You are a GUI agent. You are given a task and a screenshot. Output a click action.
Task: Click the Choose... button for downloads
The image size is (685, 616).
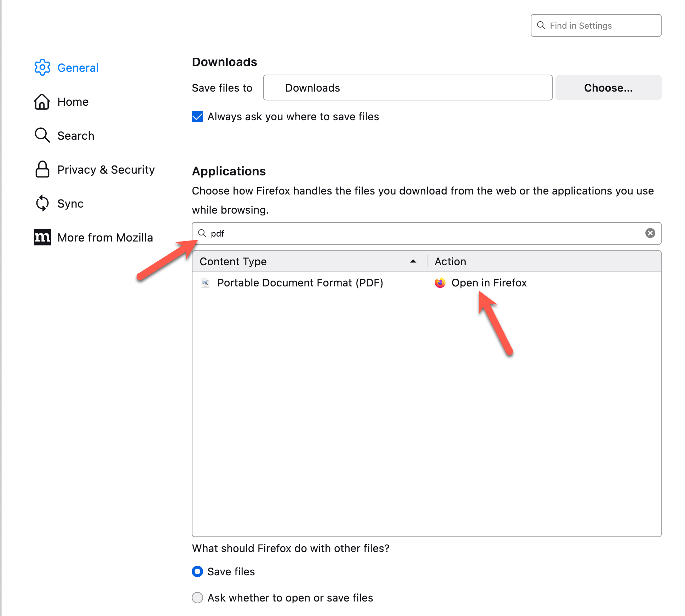point(608,88)
